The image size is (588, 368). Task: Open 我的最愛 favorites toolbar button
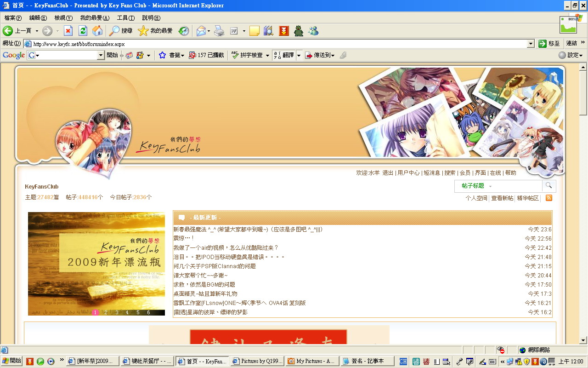[155, 31]
